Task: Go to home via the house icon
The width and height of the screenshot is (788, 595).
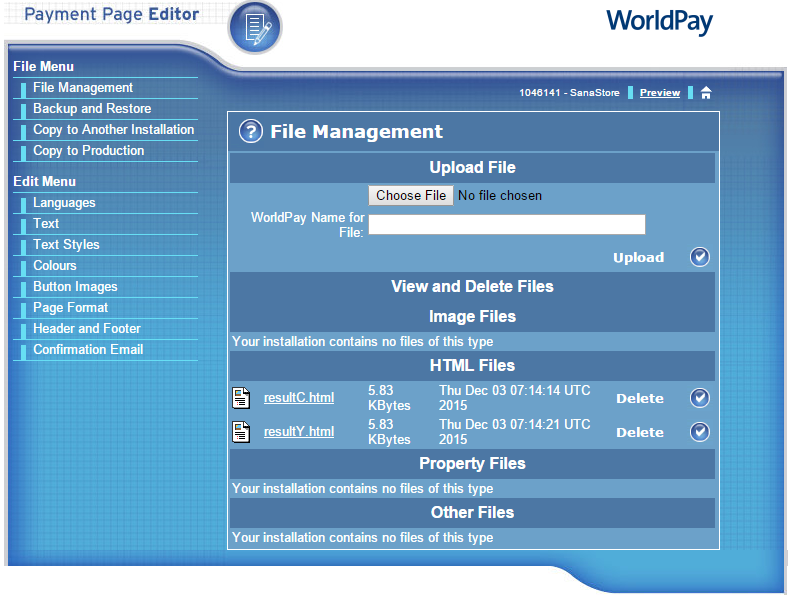Action: coord(706,92)
